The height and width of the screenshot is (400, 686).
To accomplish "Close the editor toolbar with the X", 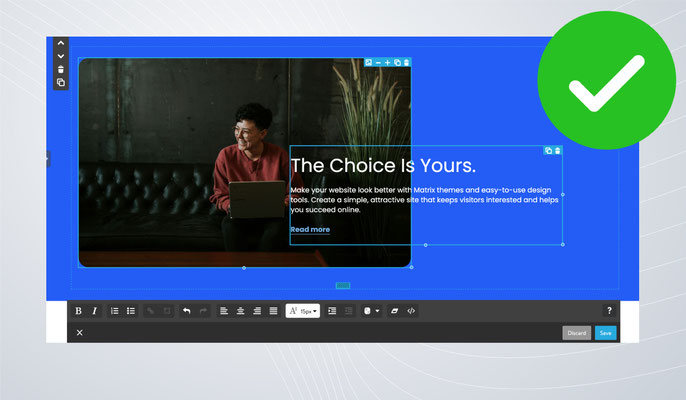I will coord(80,333).
